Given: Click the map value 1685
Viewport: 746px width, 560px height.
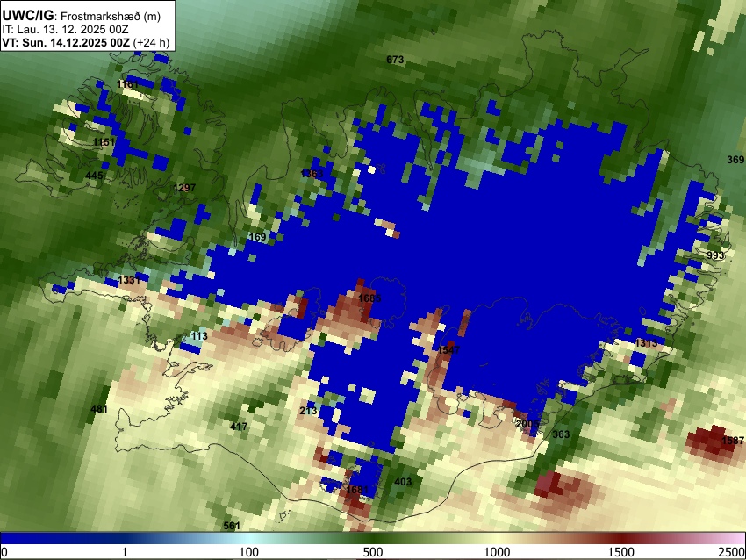Looking at the screenshot, I should 369,298.
